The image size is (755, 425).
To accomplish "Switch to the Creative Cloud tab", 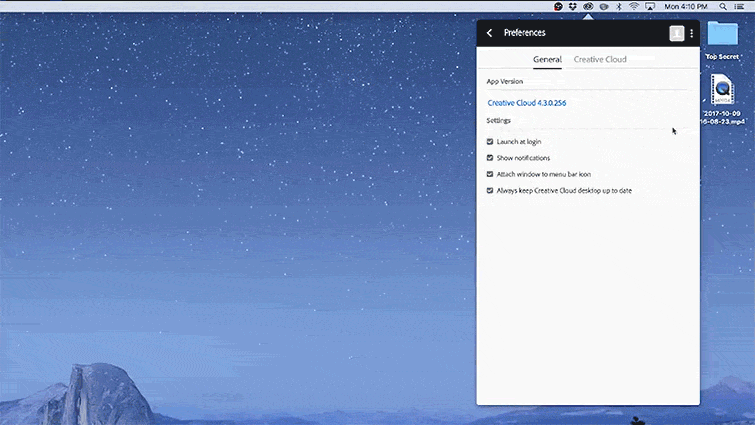I will 600,59.
